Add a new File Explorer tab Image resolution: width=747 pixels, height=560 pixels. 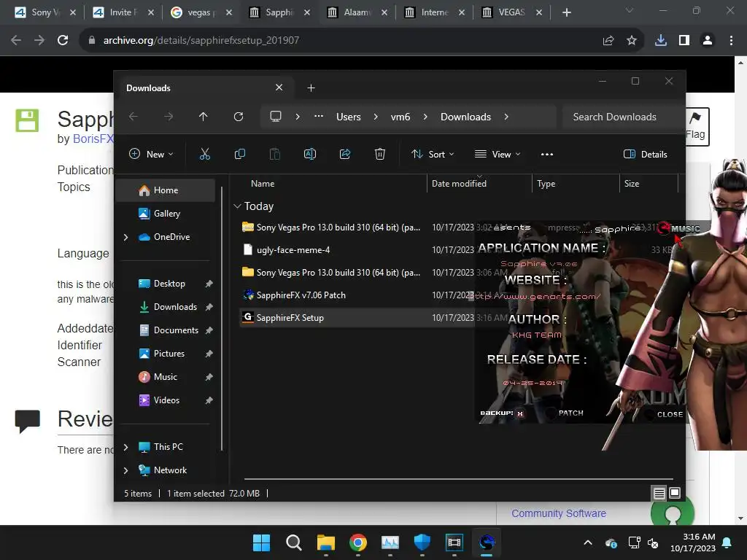pyautogui.click(x=311, y=87)
